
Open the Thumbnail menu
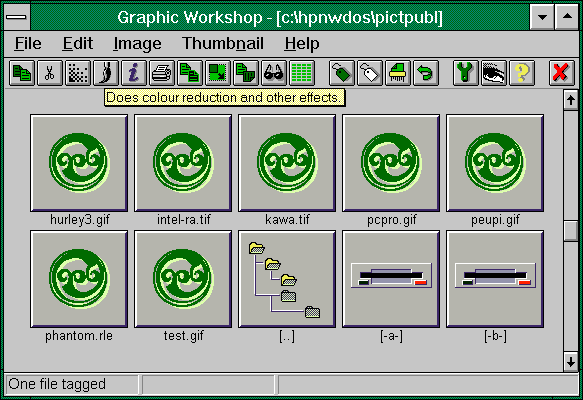(223, 43)
